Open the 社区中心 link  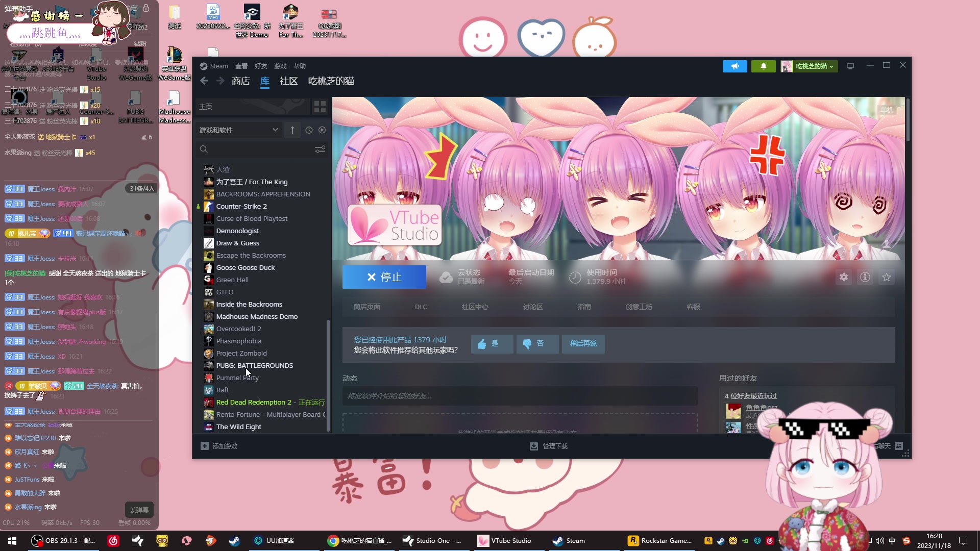point(475,307)
